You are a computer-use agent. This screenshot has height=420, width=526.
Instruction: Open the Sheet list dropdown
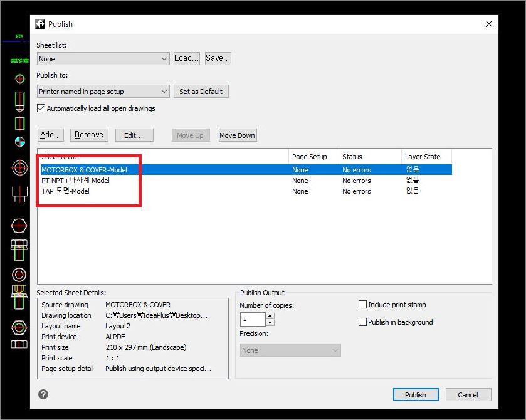103,59
